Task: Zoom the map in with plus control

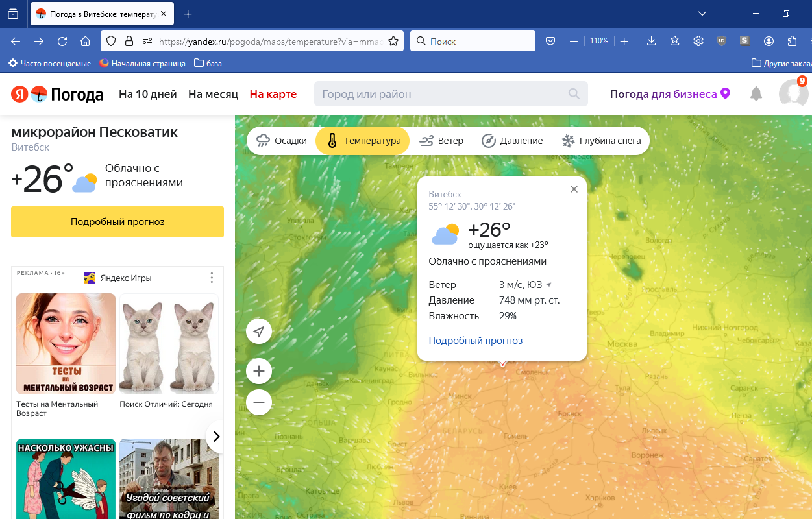Action: click(258, 371)
